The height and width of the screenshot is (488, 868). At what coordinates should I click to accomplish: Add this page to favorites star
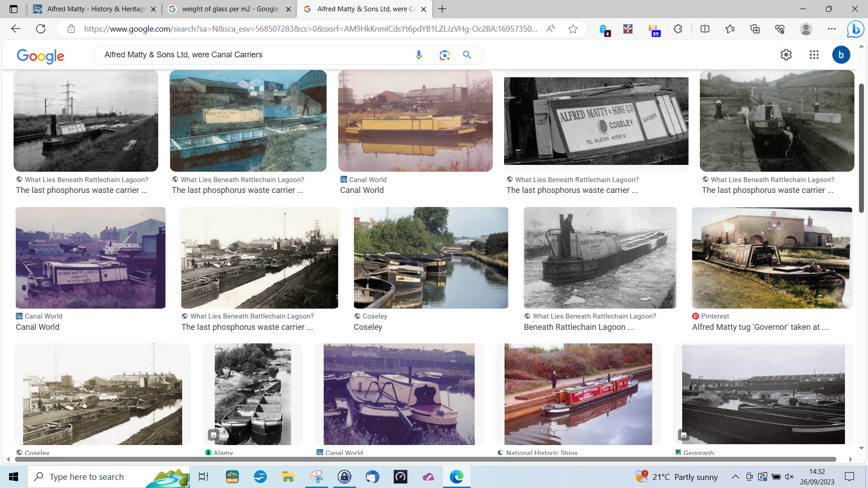(573, 29)
